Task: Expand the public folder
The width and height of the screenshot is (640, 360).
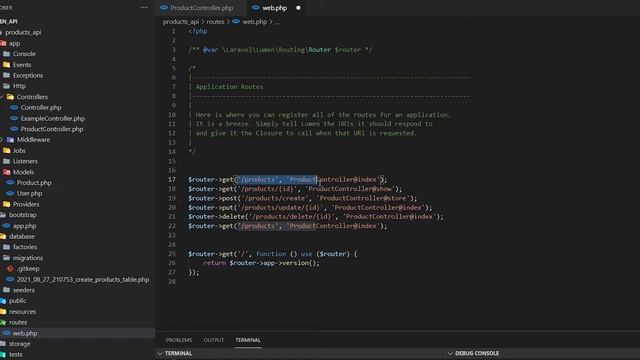Action: coord(18,301)
